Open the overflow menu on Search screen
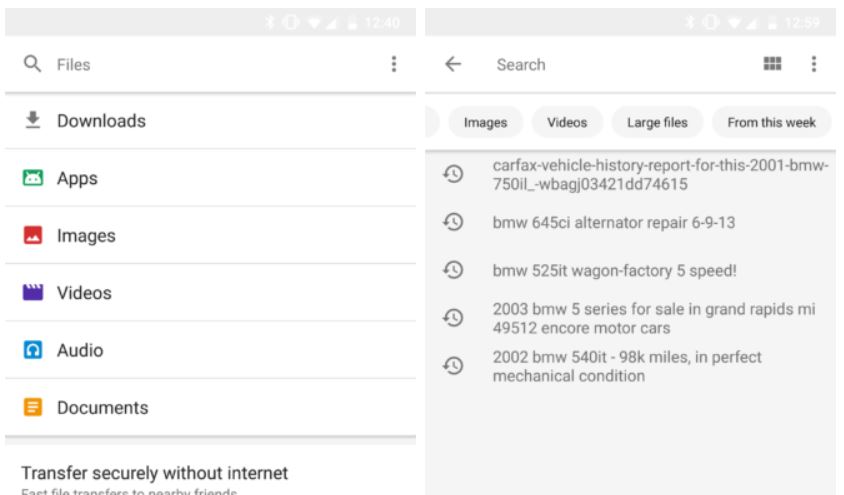This screenshot has width=844, height=495. pos(813,64)
